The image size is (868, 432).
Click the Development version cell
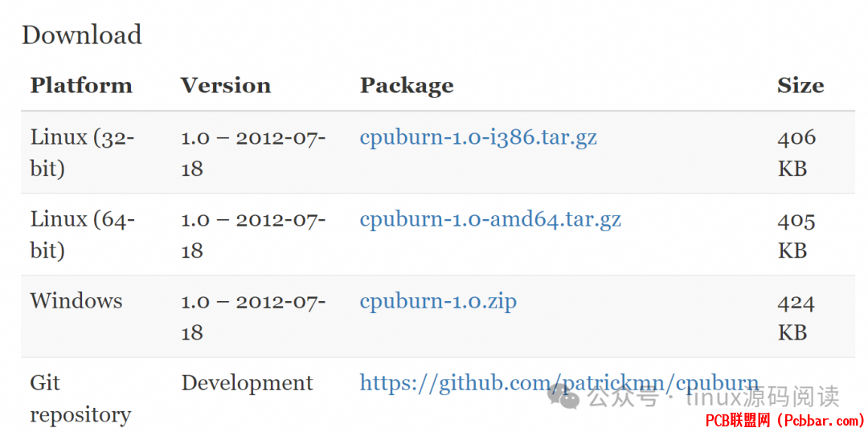coord(247,383)
